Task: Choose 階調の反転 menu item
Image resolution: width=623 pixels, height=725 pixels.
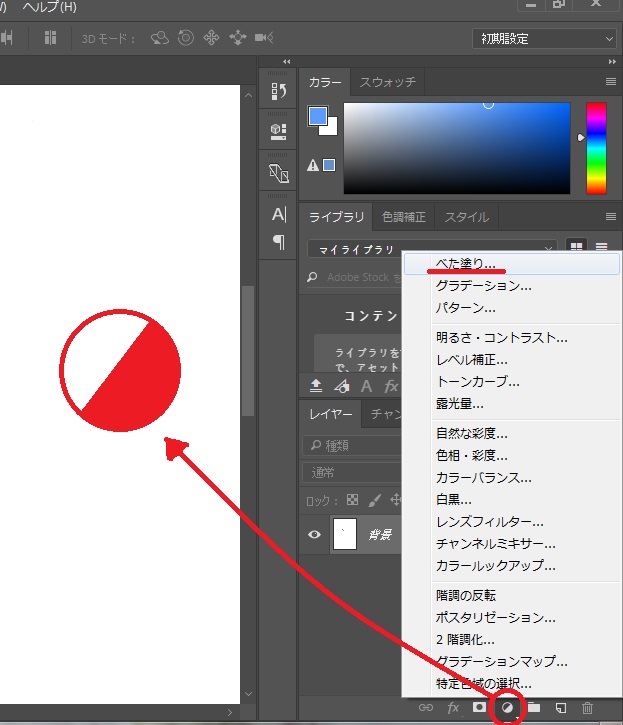Action: coord(512,595)
